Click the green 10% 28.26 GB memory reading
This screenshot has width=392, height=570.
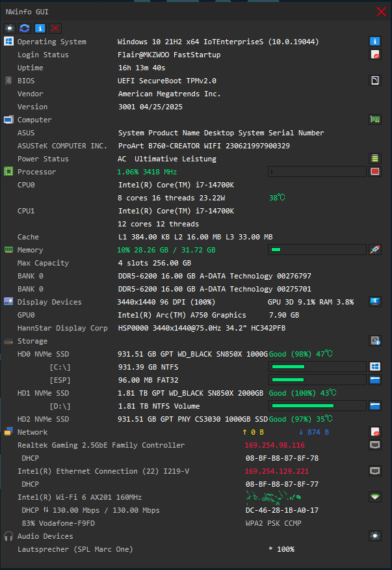coord(166,250)
